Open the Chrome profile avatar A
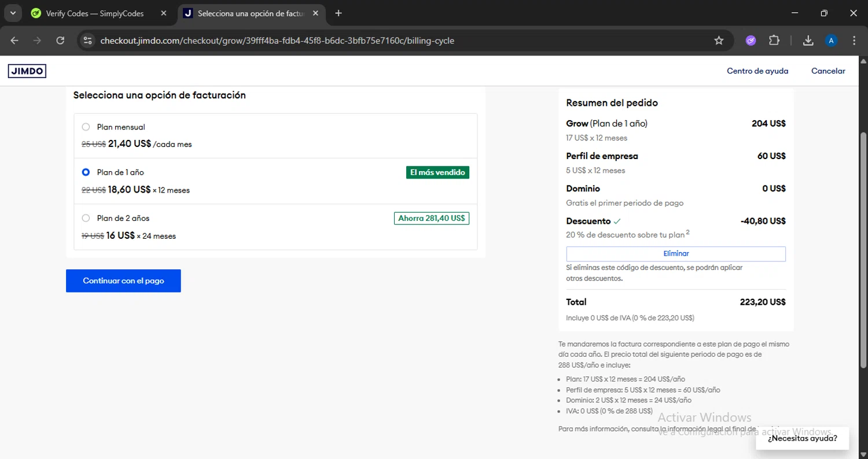The height and width of the screenshot is (459, 868). [832, 40]
